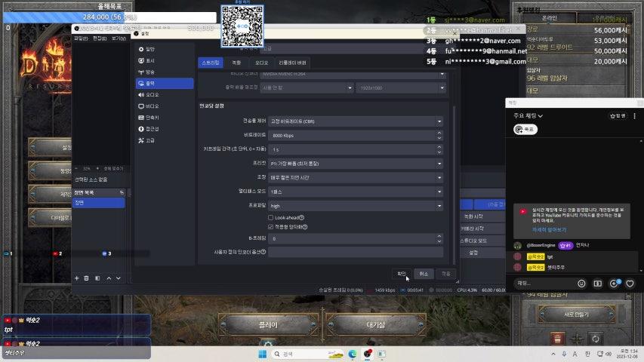Click Lobby button in Diablo menu

pos(375,325)
